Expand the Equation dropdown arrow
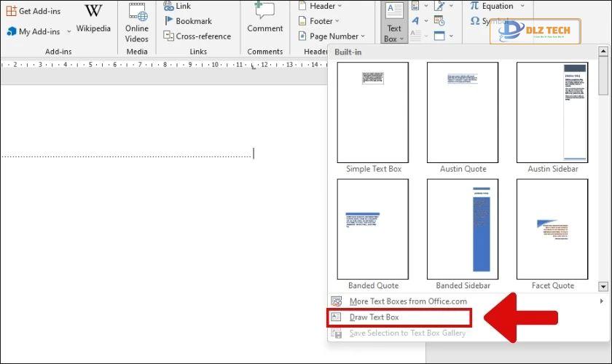The width and height of the screenshot is (612, 364). [x=522, y=6]
